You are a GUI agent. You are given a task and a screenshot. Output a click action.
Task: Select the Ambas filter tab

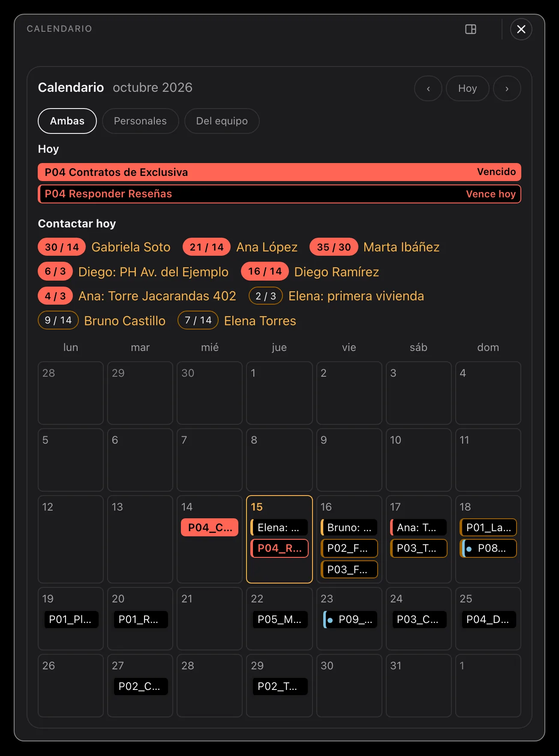(x=67, y=121)
